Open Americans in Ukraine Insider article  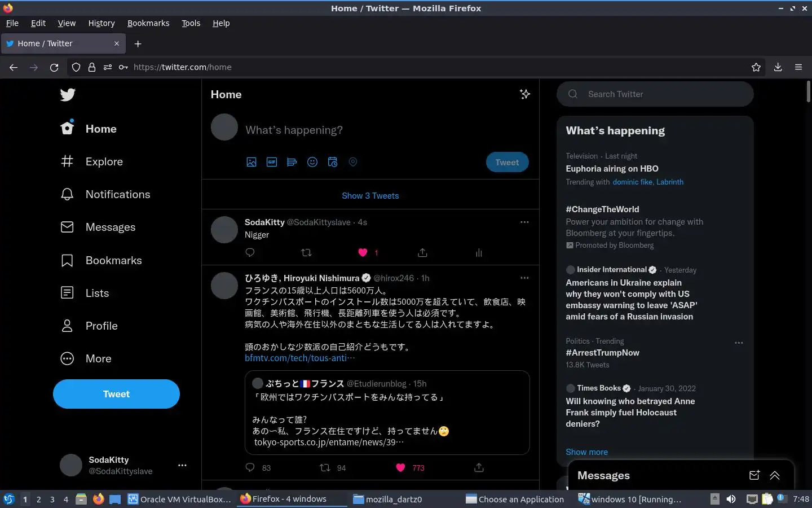click(632, 299)
